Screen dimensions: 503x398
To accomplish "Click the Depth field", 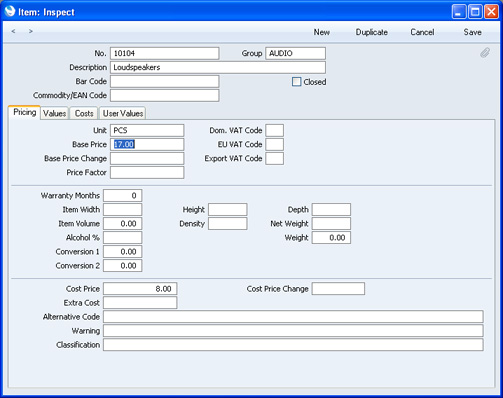I will pyautogui.click(x=331, y=209).
